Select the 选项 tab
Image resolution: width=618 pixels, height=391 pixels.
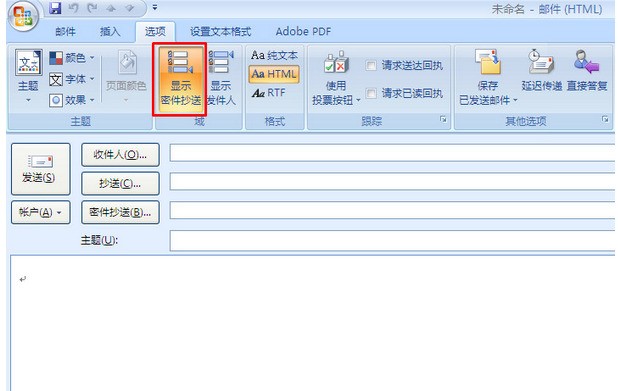pos(155,32)
